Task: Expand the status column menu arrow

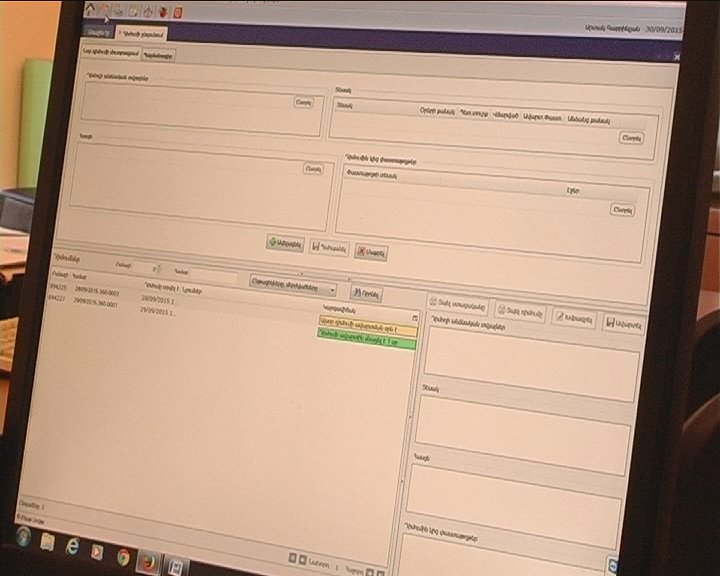Action: click(415, 315)
